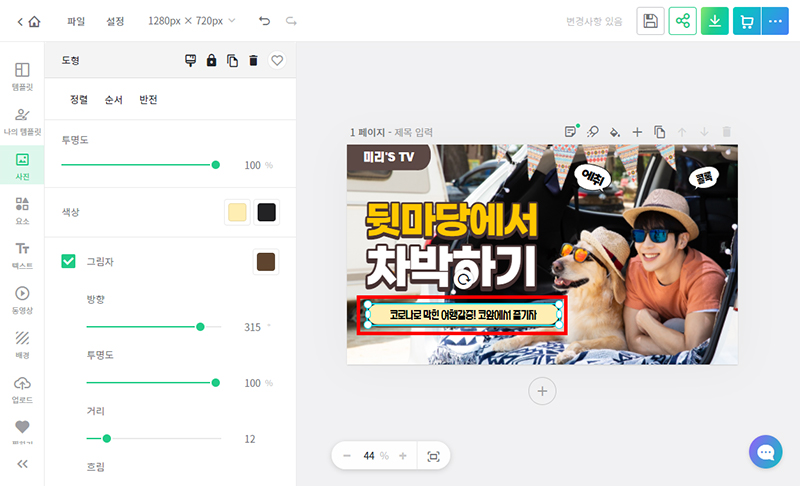Viewport: 800px width, 486px height.
Task: Adjust the shadow 투명도 slider
Action: [154, 382]
